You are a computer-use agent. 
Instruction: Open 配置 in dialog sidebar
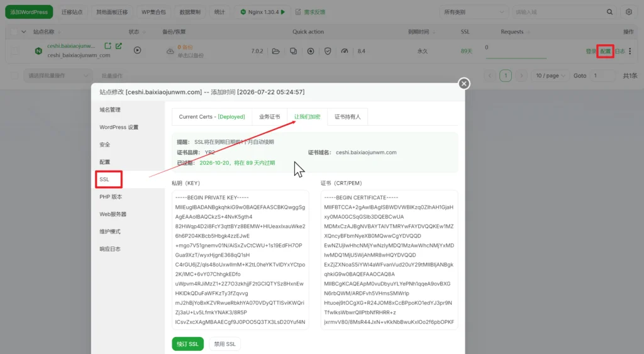click(105, 162)
